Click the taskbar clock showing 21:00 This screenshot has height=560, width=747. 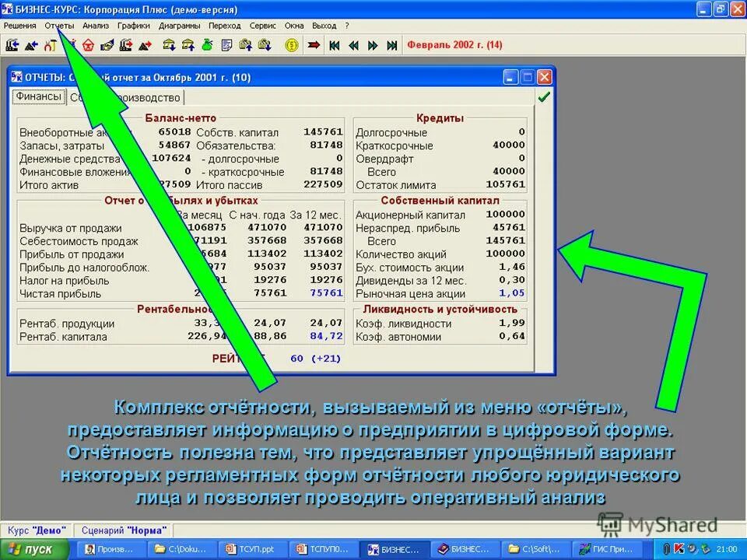[x=727, y=549]
